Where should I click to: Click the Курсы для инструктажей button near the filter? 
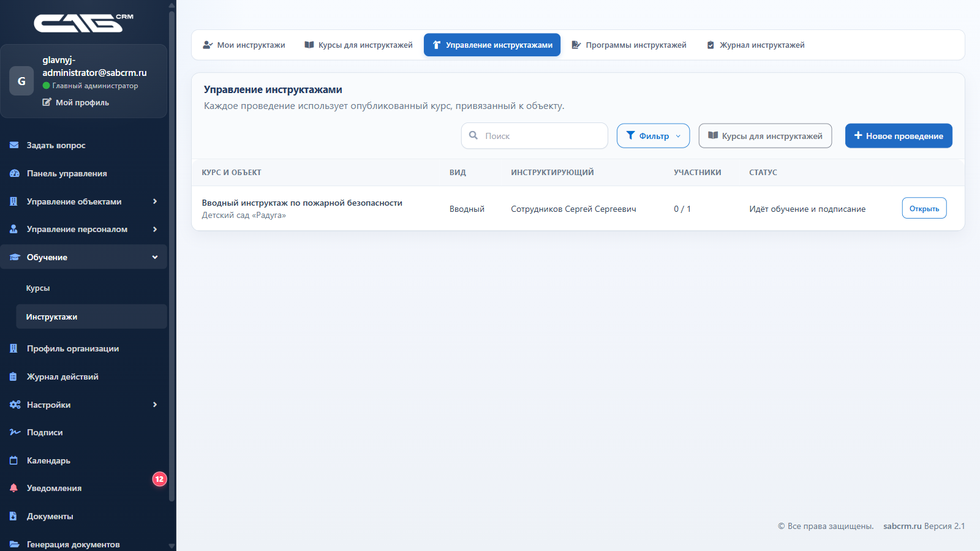pos(765,136)
